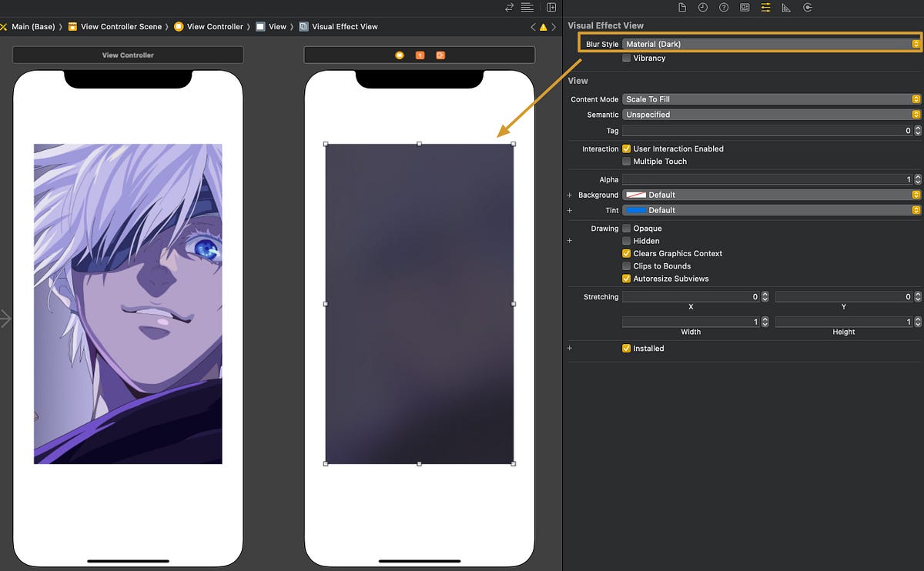924x571 pixels.
Task: Select the Attributes inspector
Action: click(x=765, y=8)
